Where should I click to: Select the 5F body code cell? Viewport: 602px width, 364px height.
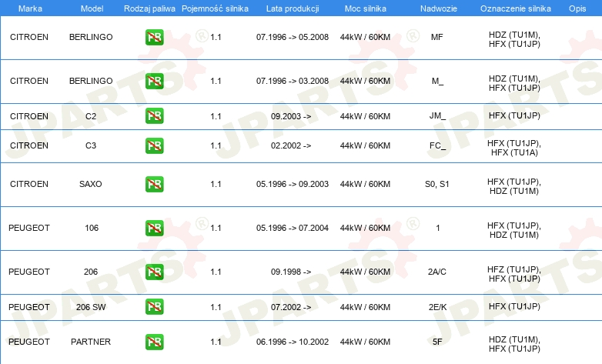[x=437, y=342]
